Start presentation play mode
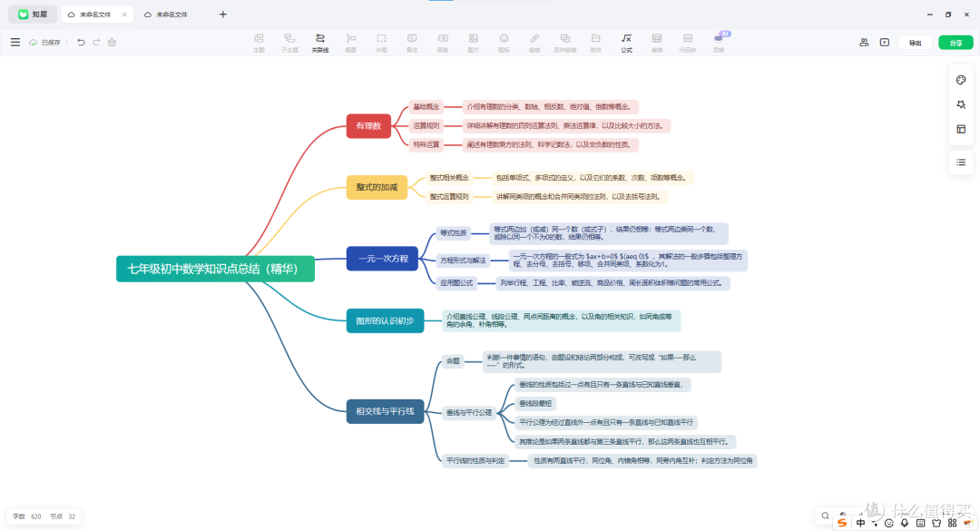The height and width of the screenshot is (531, 980). (x=885, y=42)
